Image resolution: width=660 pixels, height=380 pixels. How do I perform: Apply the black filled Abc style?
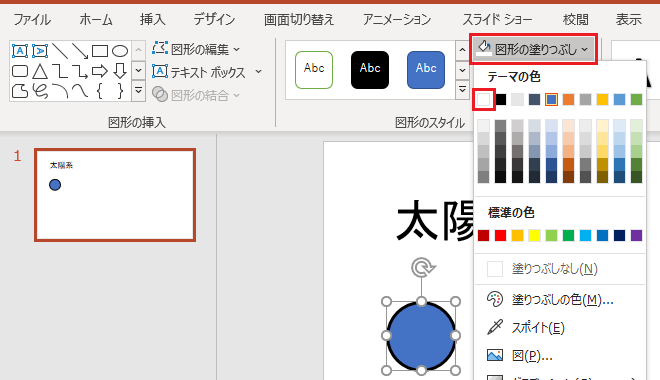pos(370,70)
